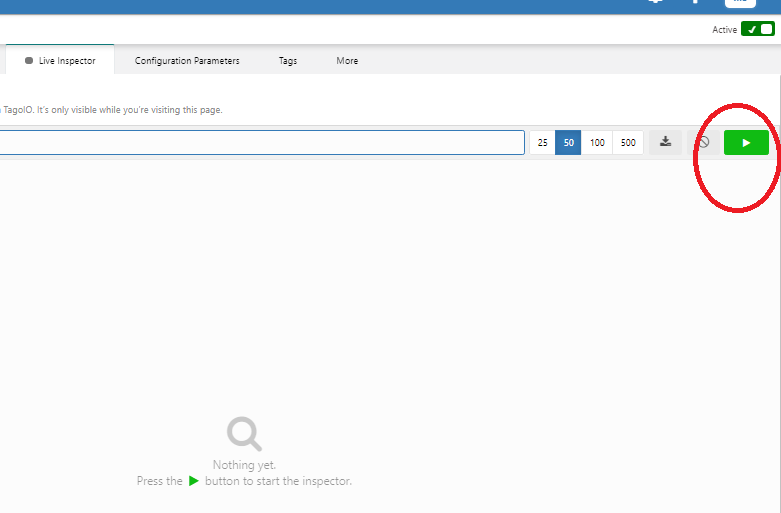Focus the inspector filter input field
Viewport: 781px width, 513px height.
pos(261,142)
